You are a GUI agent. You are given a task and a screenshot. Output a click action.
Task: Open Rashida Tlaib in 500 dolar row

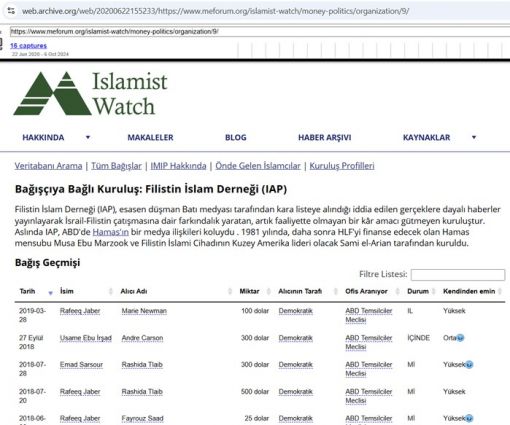click(142, 392)
